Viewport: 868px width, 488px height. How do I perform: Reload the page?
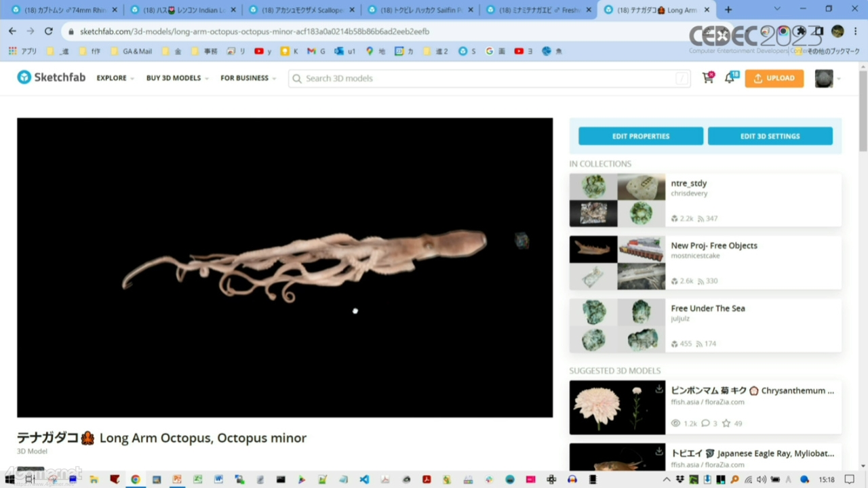(49, 31)
